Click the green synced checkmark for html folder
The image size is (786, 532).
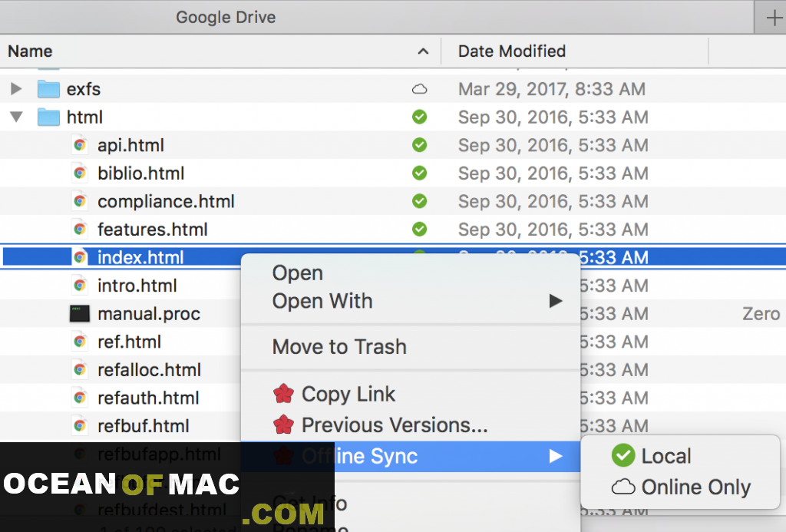[420, 117]
